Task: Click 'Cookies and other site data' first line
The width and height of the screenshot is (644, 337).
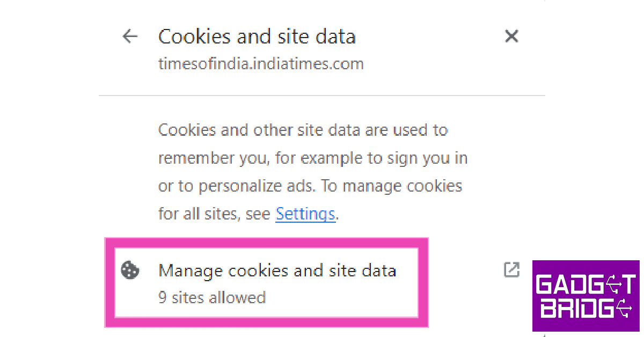Action: coord(303,130)
